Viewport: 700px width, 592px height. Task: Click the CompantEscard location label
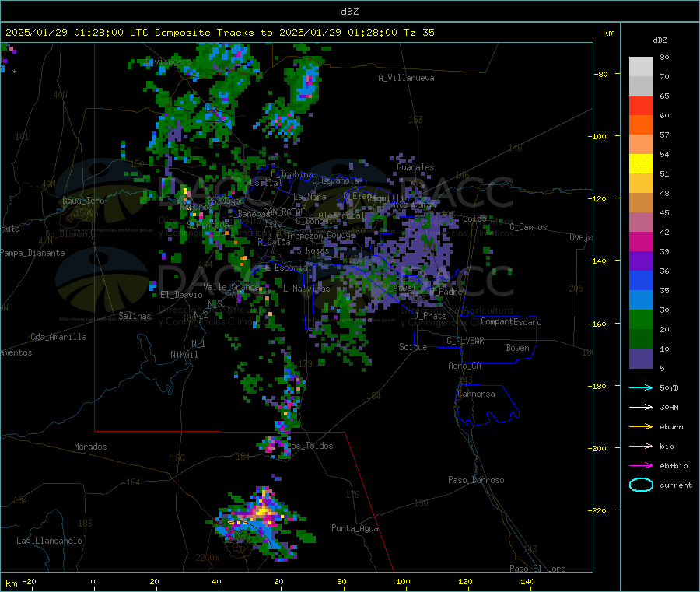tap(511, 322)
